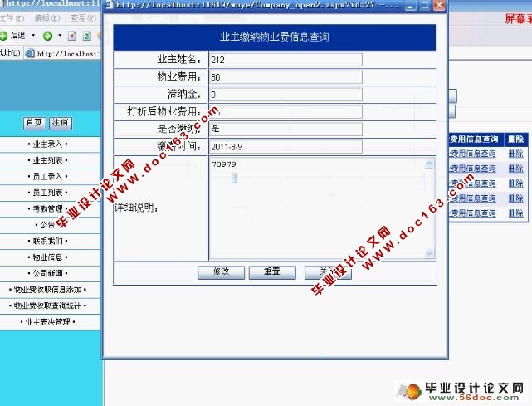Click the page icon in address bar
The height and width of the screenshot is (406, 532).
(30, 53)
